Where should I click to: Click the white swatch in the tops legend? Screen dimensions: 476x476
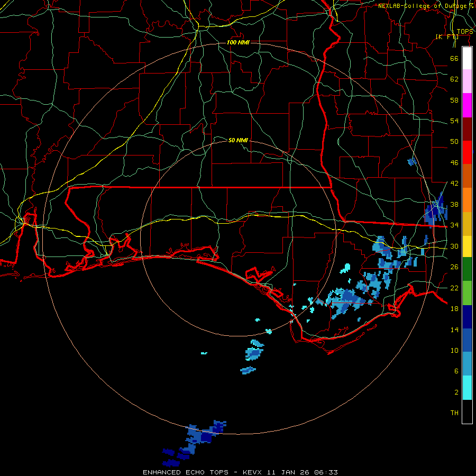click(x=467, y=58)
